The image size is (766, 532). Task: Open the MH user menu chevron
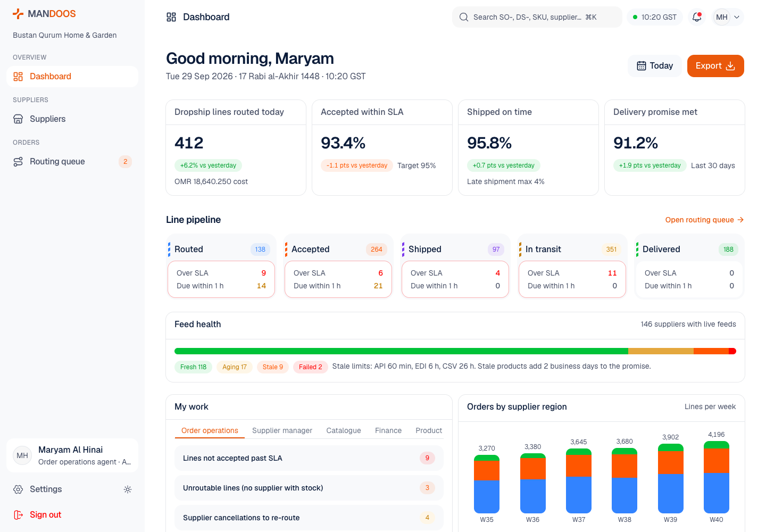(737, 17)
